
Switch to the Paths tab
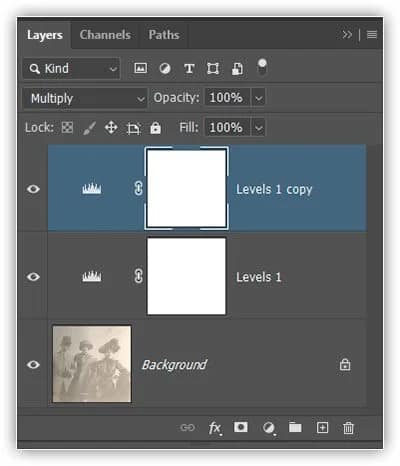[164, 35]
